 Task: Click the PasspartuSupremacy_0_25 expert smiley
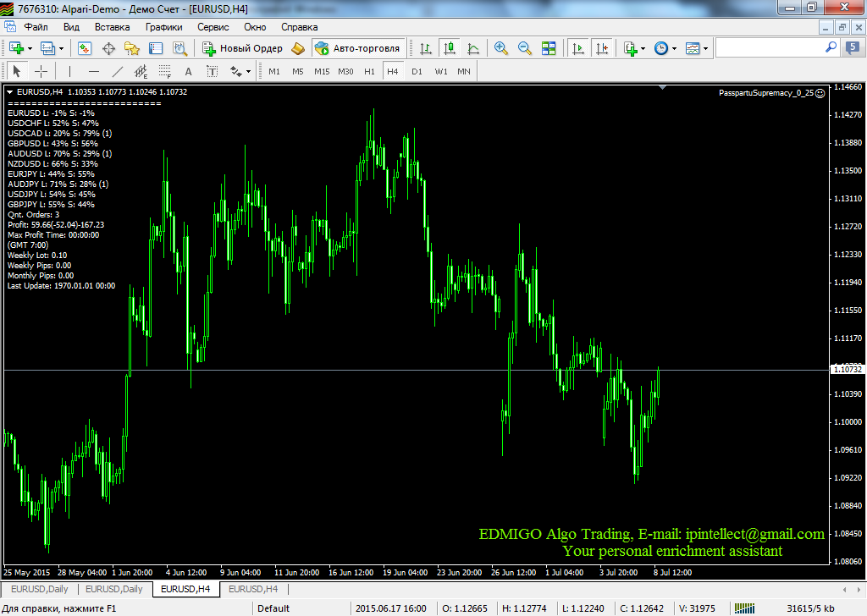820,93
